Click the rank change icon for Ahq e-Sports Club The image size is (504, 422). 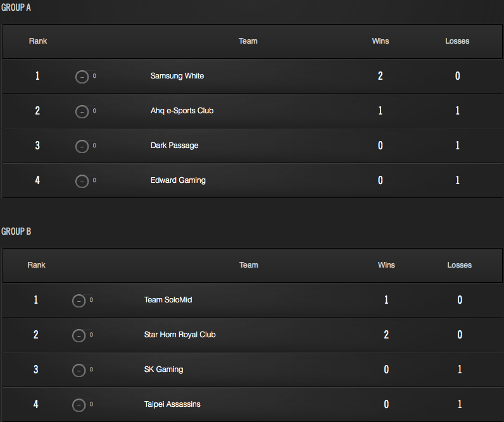pyautogui.click(x=82, y=112)
